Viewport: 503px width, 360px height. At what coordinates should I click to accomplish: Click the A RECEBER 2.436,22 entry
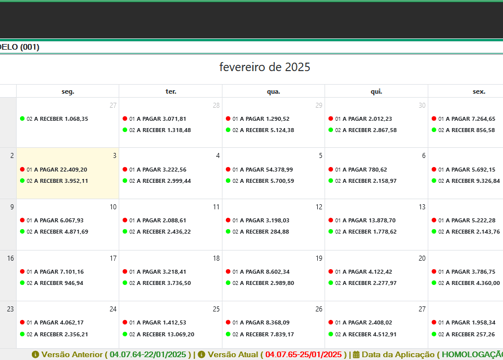point(157,231)
